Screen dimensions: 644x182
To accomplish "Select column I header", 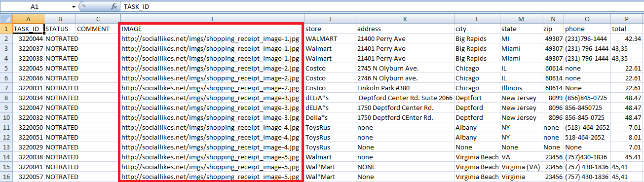I will click(212, 19).
